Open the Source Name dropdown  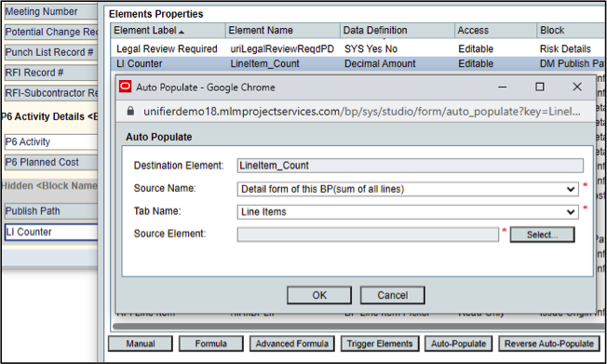pyautogui.click(x=408, y=189)
